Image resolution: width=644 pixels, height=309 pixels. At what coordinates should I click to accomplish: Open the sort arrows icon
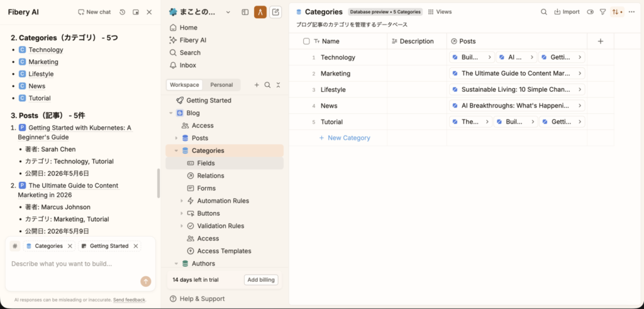tap(617, 12)
